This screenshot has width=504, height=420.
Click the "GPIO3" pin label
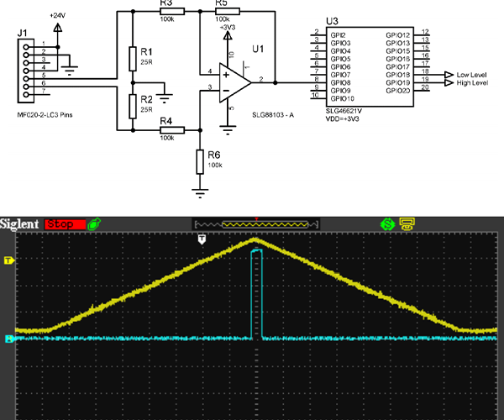(x=340, y=43)
